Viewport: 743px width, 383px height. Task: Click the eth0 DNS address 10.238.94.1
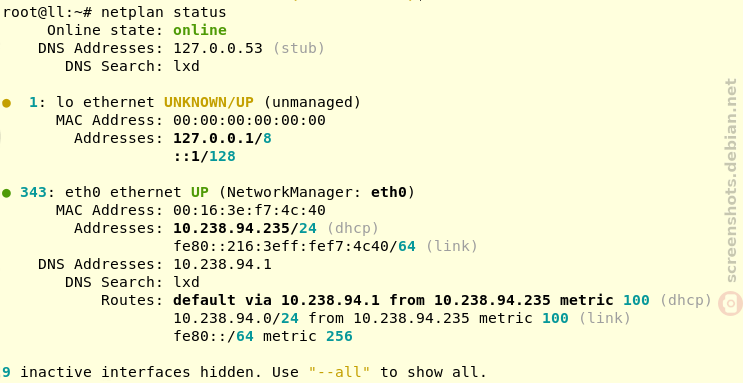click(x=222, y=264)
